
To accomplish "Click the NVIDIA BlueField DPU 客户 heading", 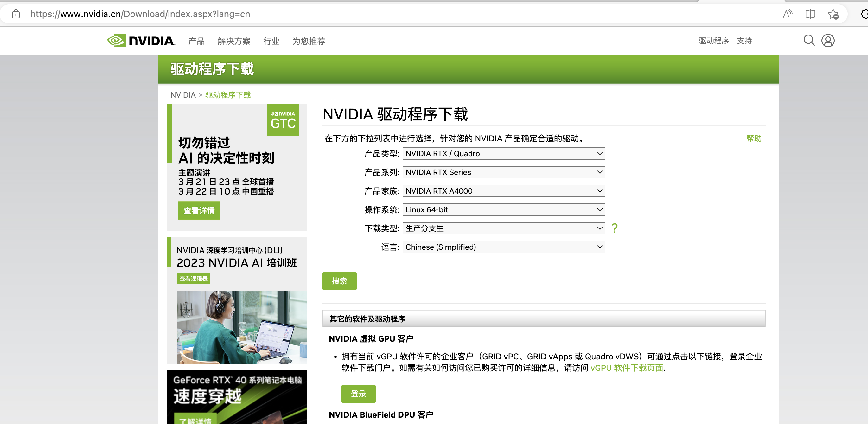I will pyautogui.click(x=381, y=414).
